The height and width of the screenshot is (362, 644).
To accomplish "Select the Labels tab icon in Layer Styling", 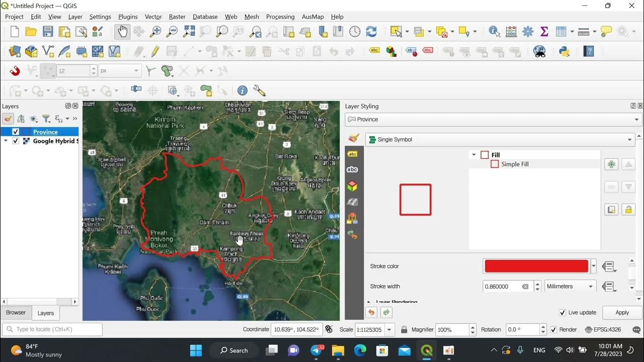I will (353, 154).
